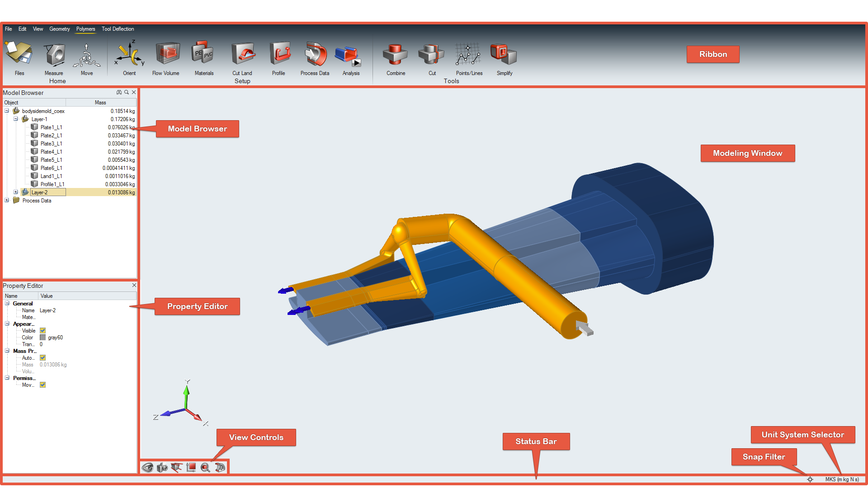Expand the Layer-2 tree node
Screen dimensions: 868x488
(16, 192)
